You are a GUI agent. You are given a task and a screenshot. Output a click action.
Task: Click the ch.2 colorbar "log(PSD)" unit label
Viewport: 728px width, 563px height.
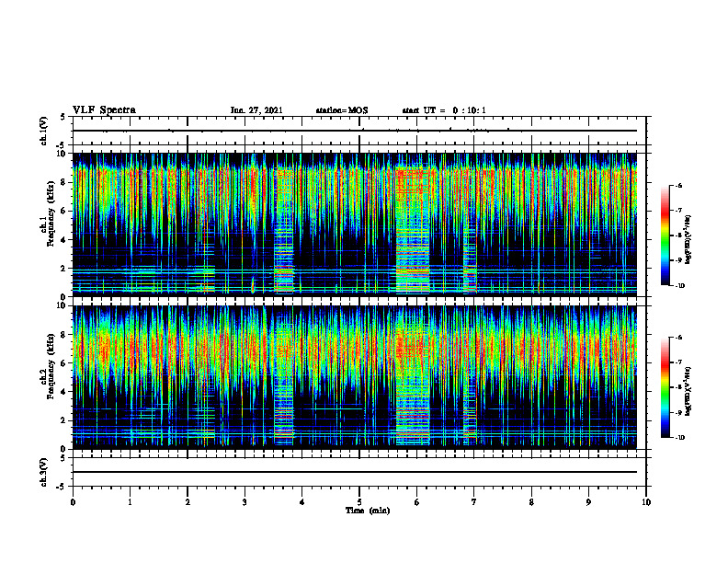point(688,392)
